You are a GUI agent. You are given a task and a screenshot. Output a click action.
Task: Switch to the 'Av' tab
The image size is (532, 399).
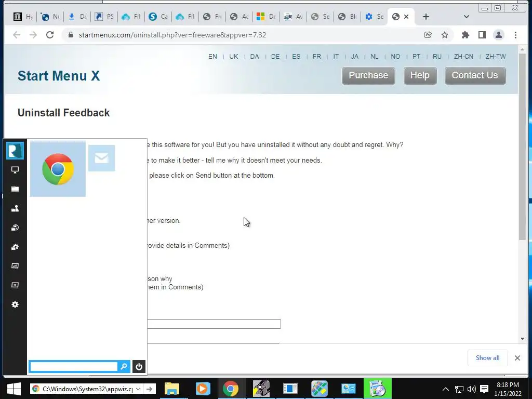click(294, 17)
